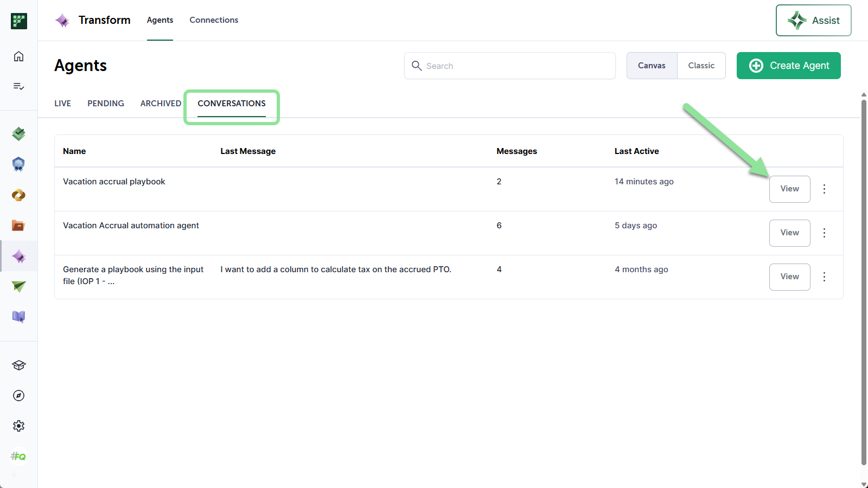Switch to Classic view

tap(701, 66)
